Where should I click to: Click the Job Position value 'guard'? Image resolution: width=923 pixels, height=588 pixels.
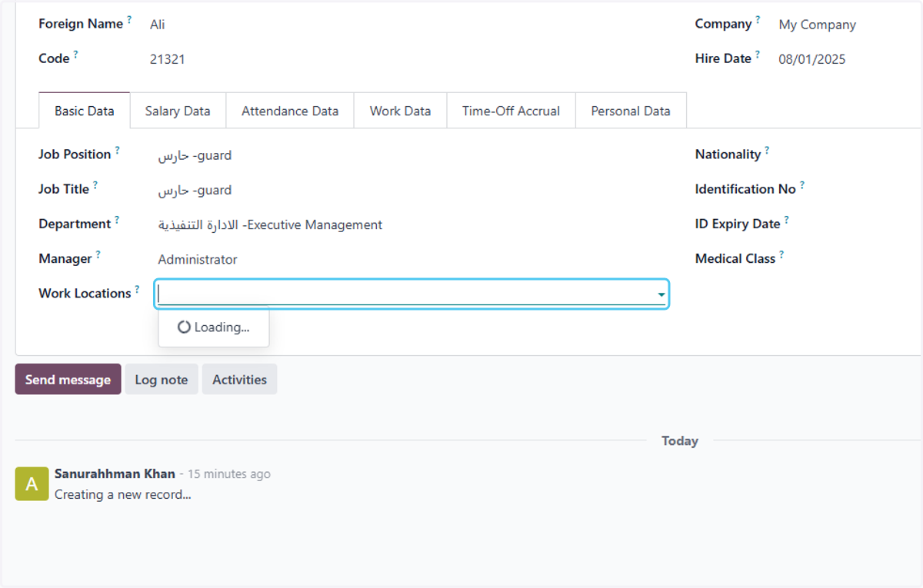click(195, 155)
